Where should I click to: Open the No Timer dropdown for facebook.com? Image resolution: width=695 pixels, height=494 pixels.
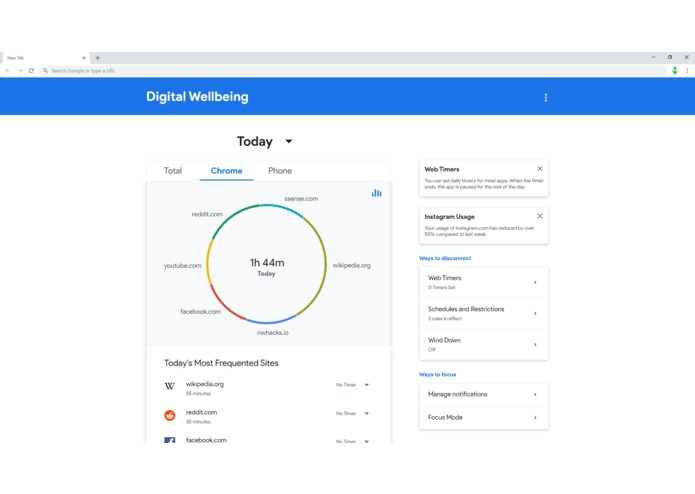352,441
